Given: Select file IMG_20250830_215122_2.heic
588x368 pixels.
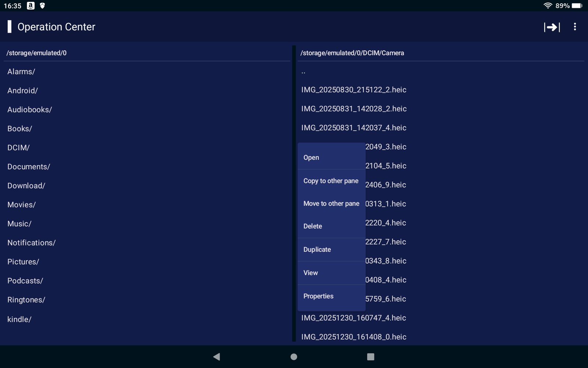Looking at the screenshot, I should point(354,90).
